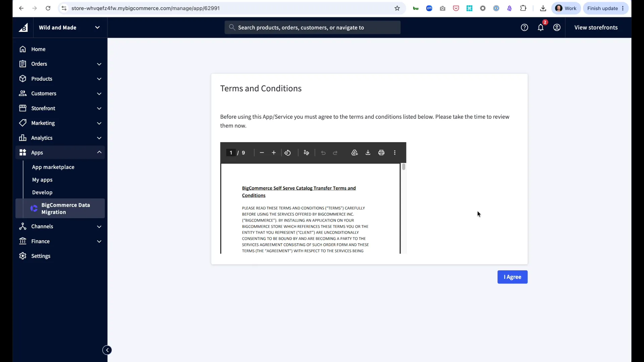
Task: Reload the page in browser
Action: [x=48, y=8]
